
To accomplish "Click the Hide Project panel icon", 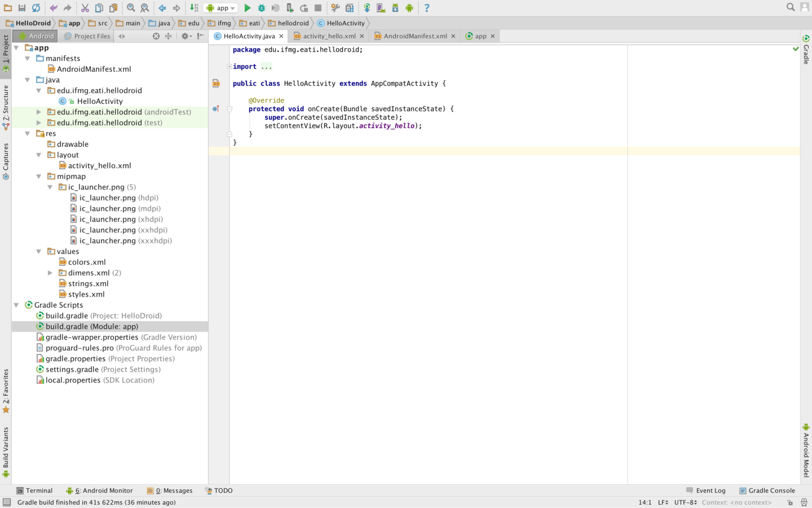I will coord(200,36).
